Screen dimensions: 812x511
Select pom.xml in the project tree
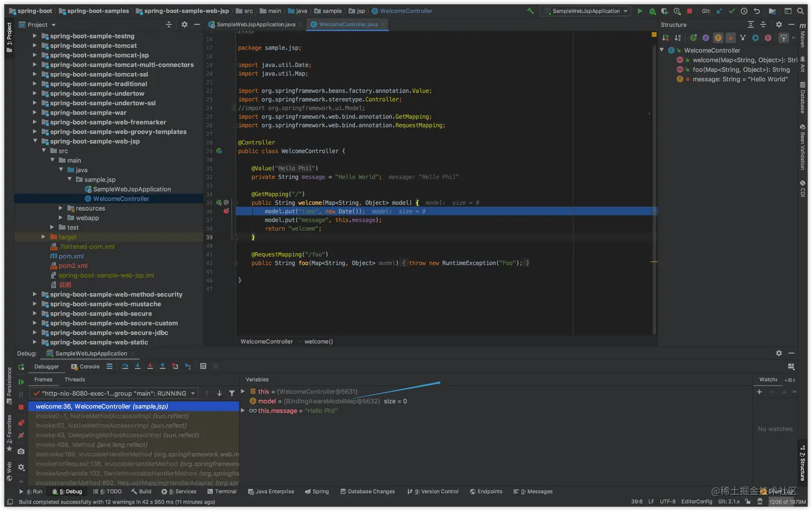[x=71, y=256]
